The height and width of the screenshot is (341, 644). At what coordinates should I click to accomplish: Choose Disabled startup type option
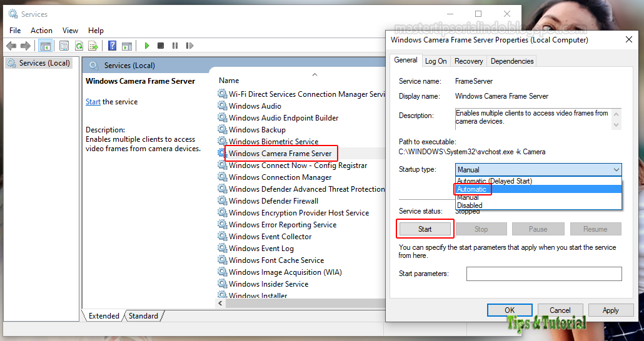pos(538,205)
